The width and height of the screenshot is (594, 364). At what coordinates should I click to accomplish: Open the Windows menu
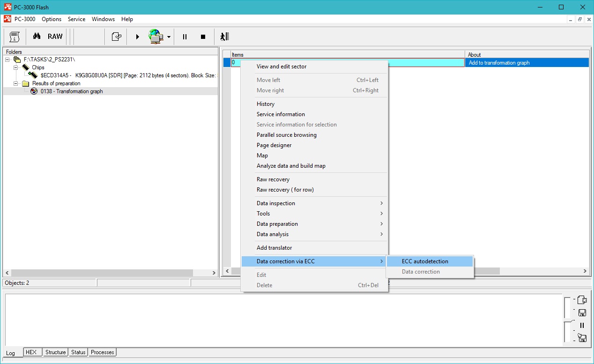pyautogui.click(x=103, y=19)
